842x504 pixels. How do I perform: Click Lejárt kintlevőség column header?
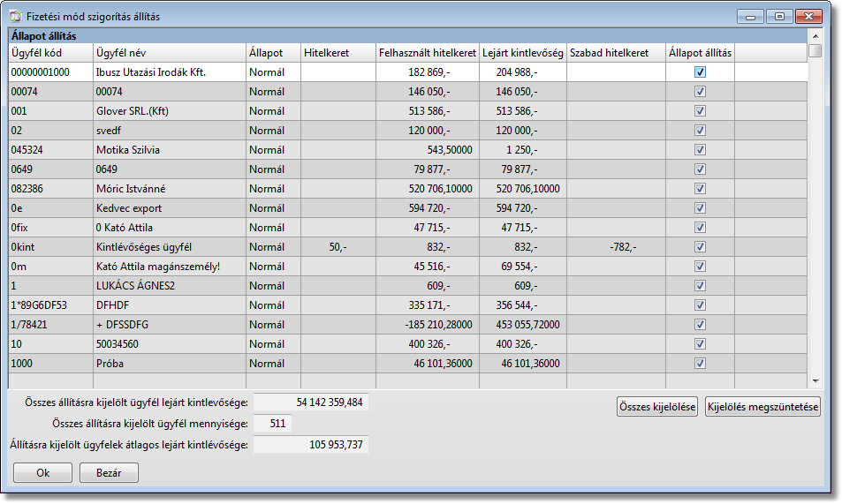pyautogui.click(x=523, y=53)
